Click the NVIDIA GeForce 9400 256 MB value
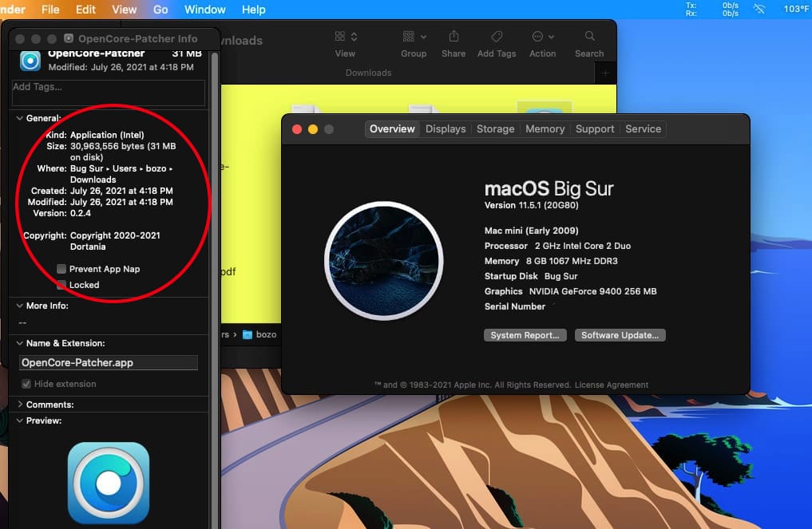This screenshot has width=812, height=529. coord(593,291)
